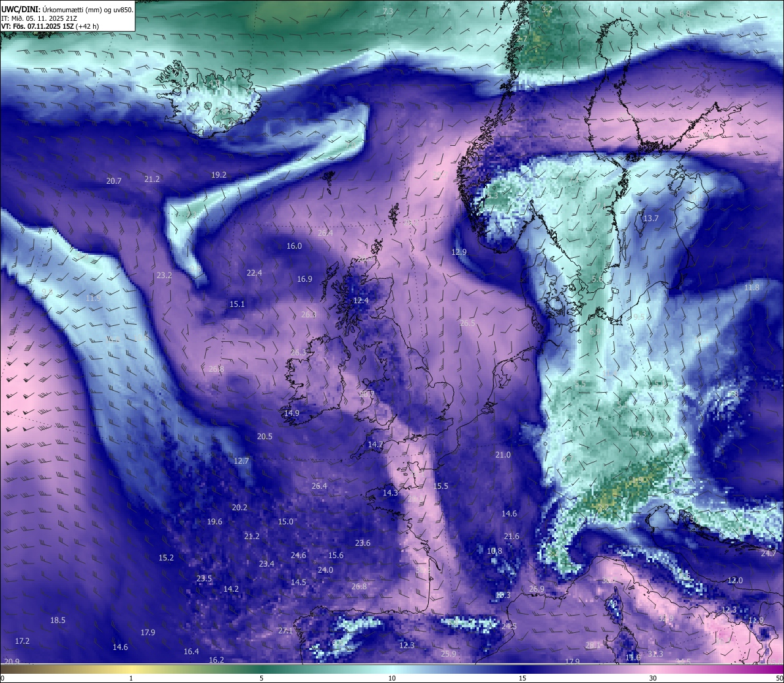784x683 pixels.
Task: Pick the 23.2 value on the Atlantic
Action: (x=164, y=275)
